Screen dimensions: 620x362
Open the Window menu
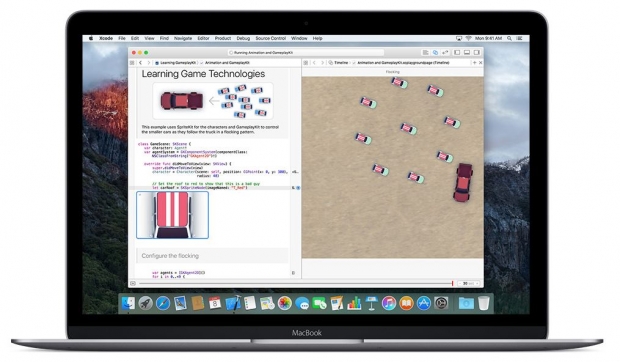[x=299, y=38]
